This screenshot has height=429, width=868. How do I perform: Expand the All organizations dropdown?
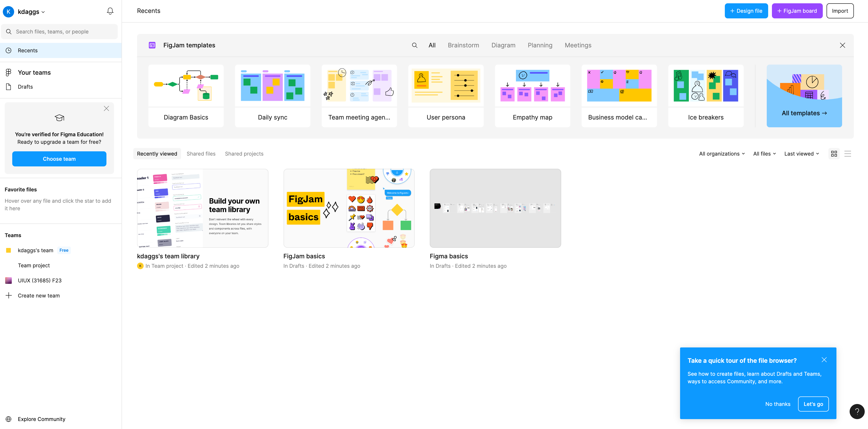(x=722, y=154)
